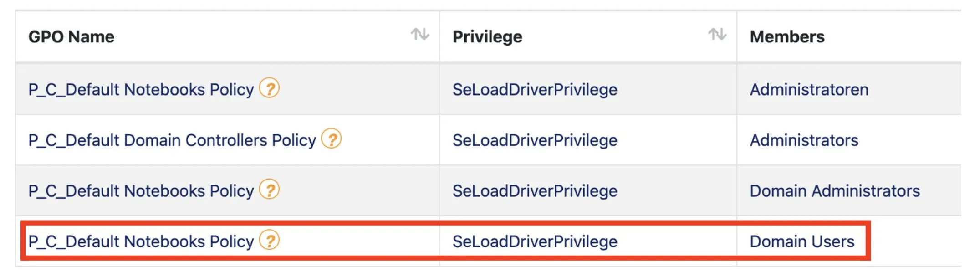980x277 pixels.
Task: Show help icon in Domain Administrators row
Action: coord(269,189)
